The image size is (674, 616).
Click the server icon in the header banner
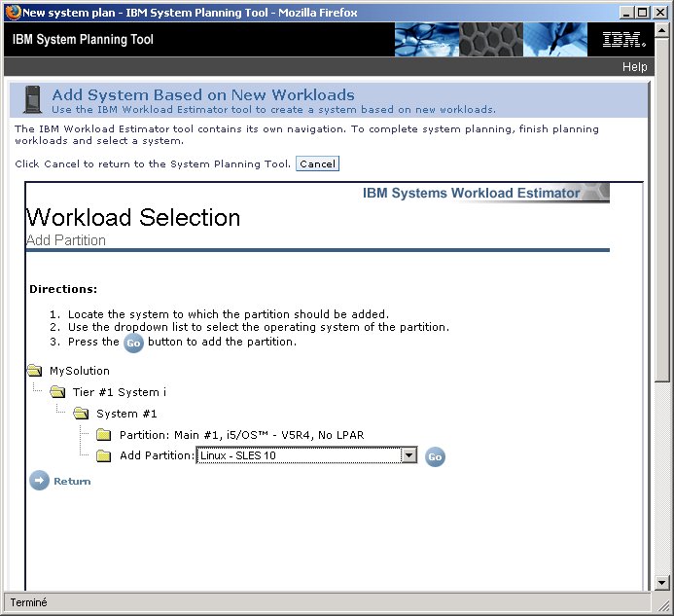tap(33, 99)
